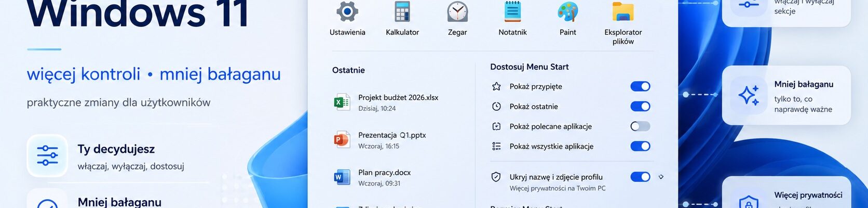Click the shield icon beside Ukryj nazwę

[x=496, y=177]
